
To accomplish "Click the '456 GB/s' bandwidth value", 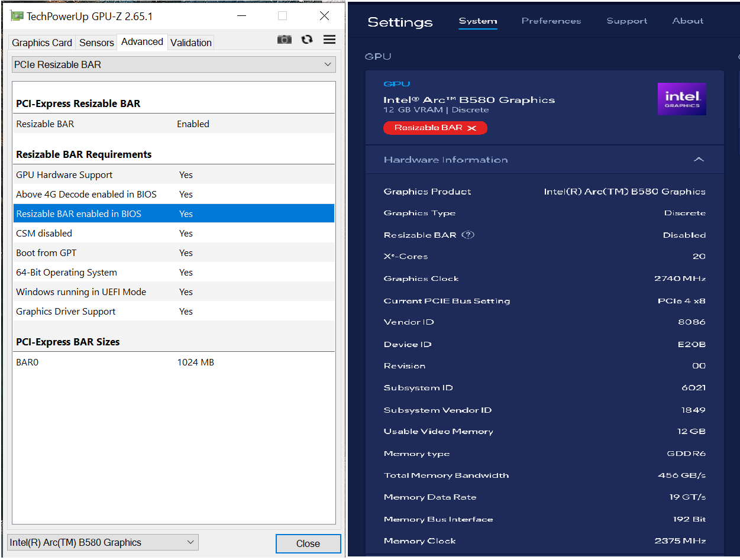I will [x=682, y=475].
